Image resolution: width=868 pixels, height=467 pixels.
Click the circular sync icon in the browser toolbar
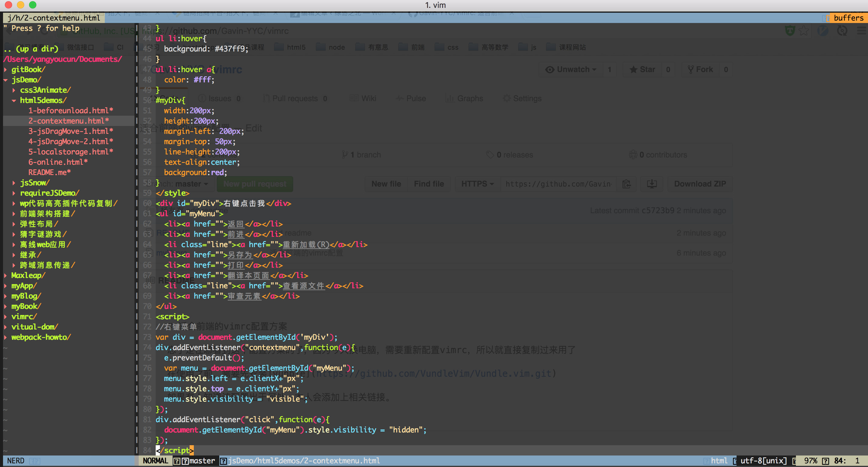(842, 30)
